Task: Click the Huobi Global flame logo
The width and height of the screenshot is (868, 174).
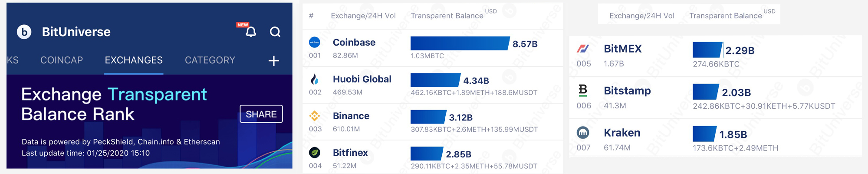Action: (315, 79)
